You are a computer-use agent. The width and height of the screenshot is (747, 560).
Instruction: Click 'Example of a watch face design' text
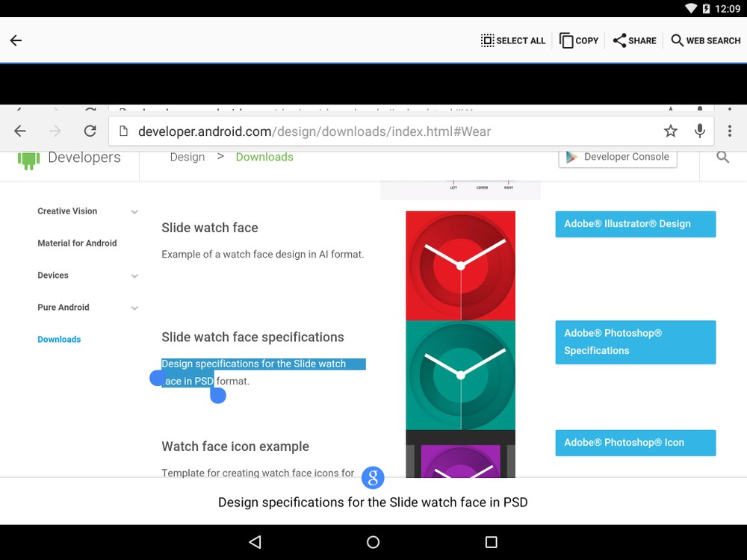[262, 255]
